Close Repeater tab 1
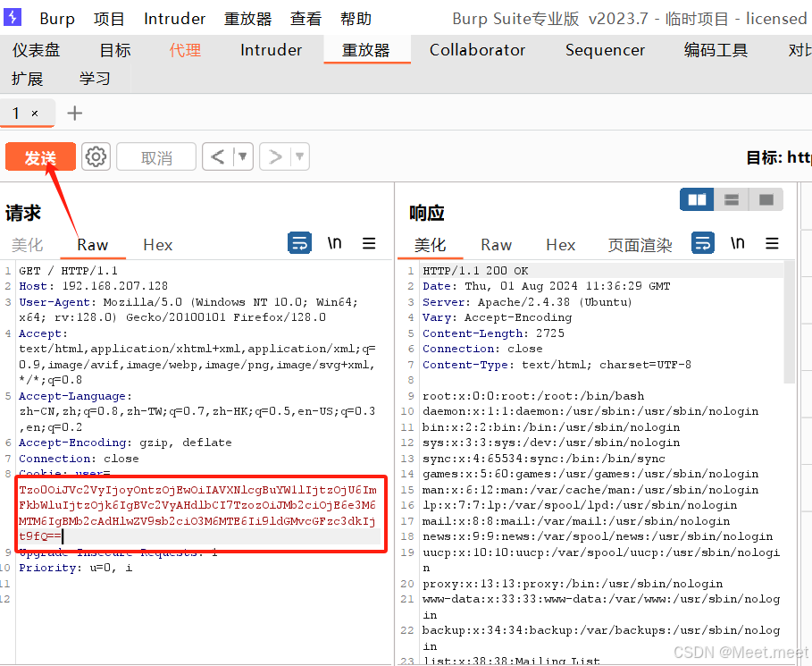Image resolution: width=812 pixels, height=666 pixels. click(35, 113)
